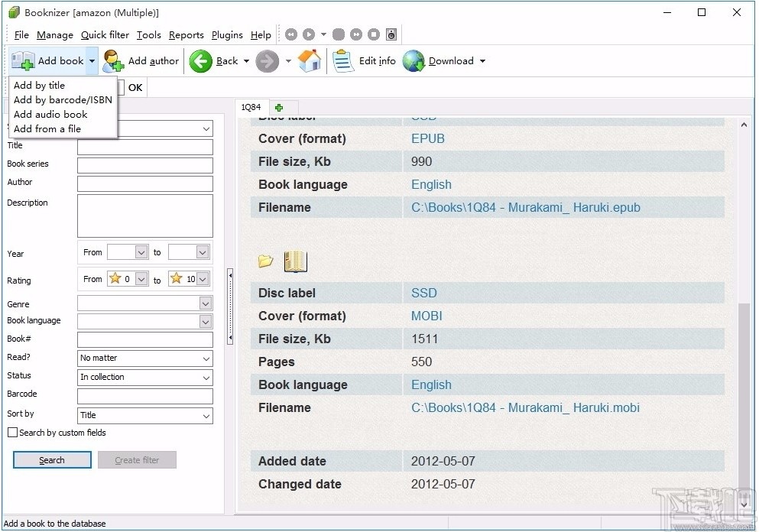759x532 pixels.
Task: Open the MOBI file's folder icon
Action: click(x=265, y=261)
